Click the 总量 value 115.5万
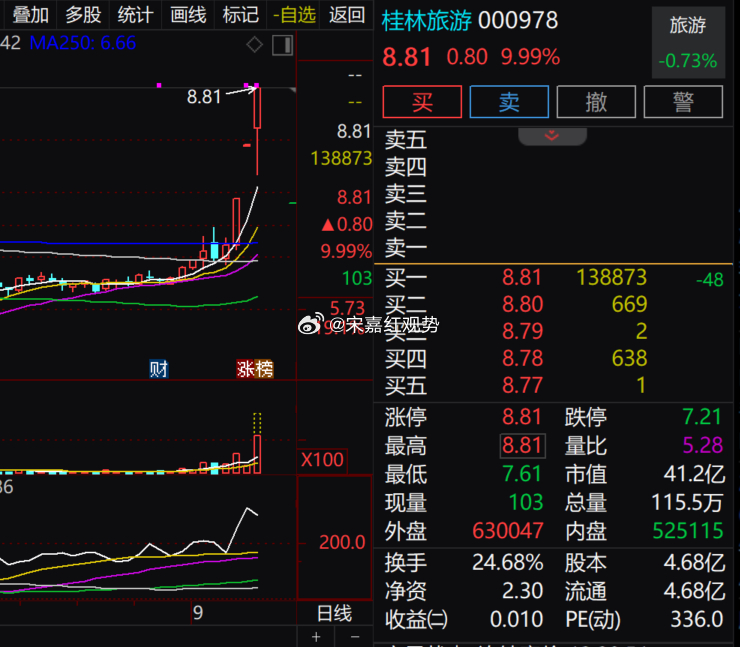 (x=687, y=503)
